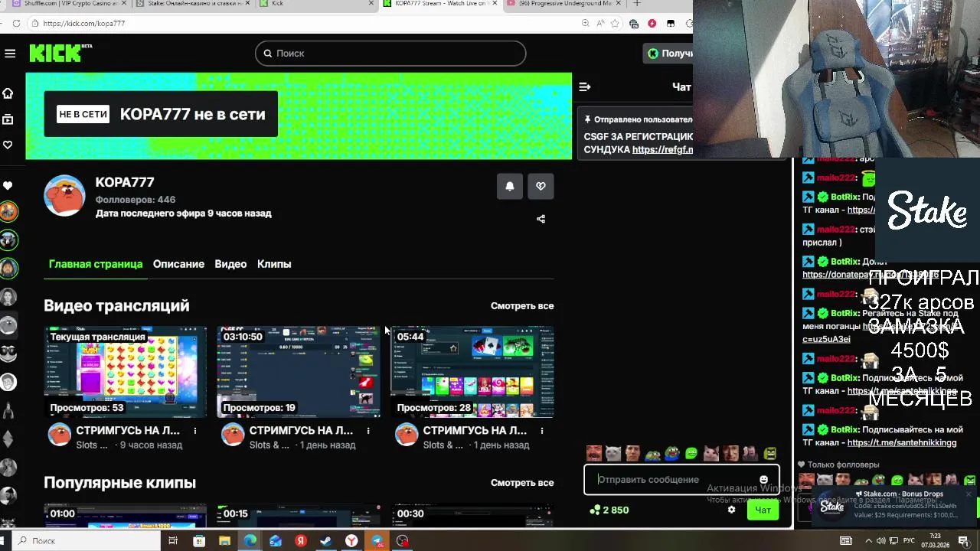The height and width of the screenshot is (551, 980).
Task: Open a new browser tab
Action: tap(636, 4)
